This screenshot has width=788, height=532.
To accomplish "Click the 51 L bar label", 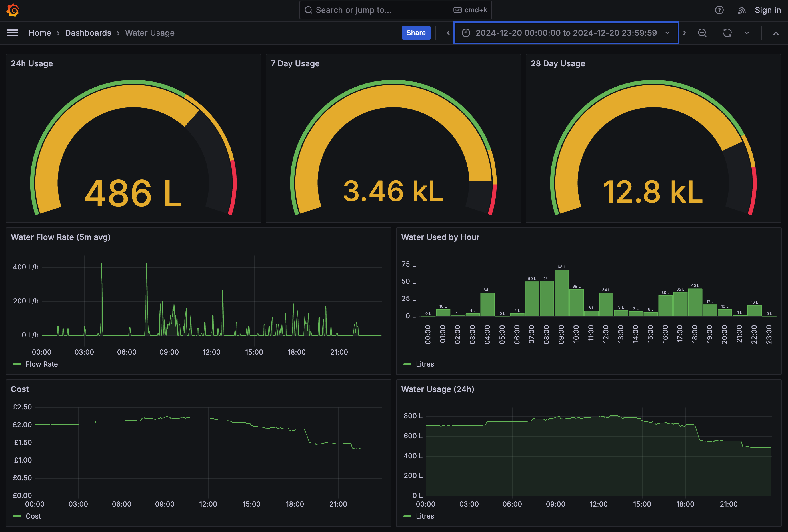I will pyautogui.click(x=547, y=278).
